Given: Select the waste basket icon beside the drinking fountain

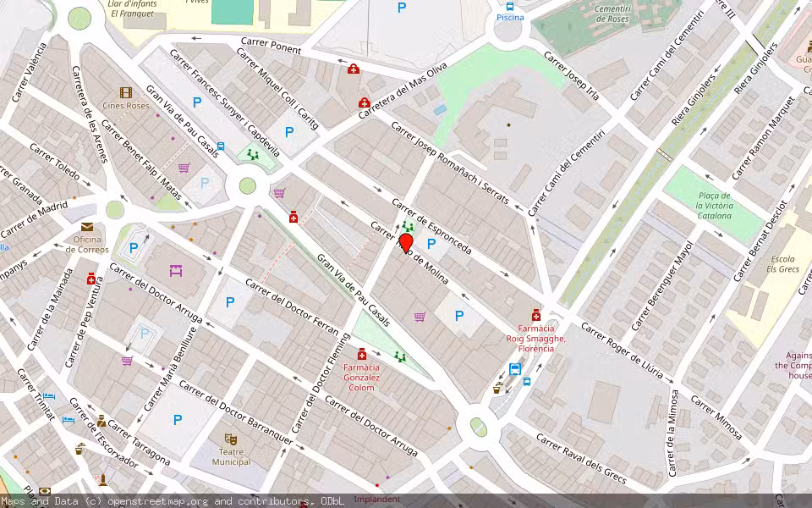Looking at the screenshot, I should 497,390.
